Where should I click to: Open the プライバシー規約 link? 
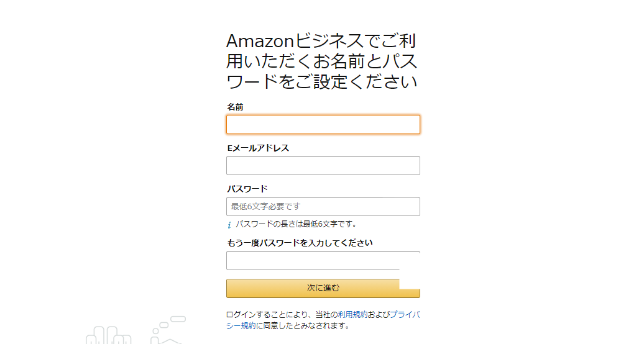(404, 315)
